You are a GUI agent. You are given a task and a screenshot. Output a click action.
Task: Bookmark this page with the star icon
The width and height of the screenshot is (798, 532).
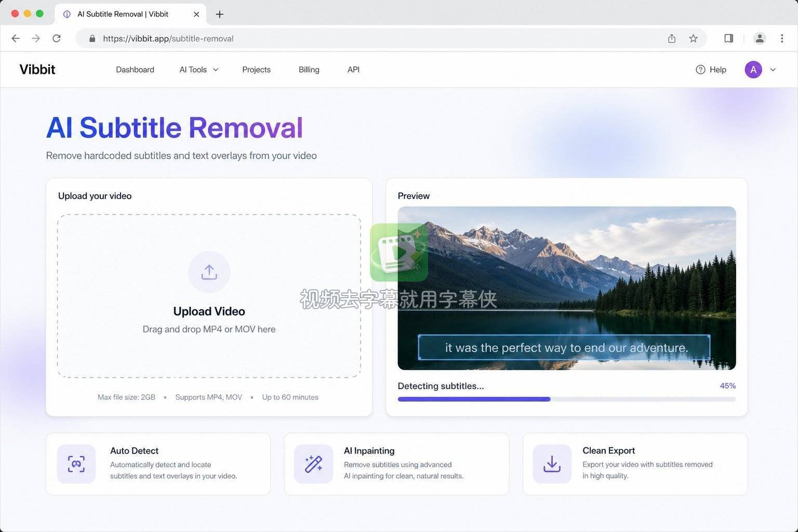(693, 38)
